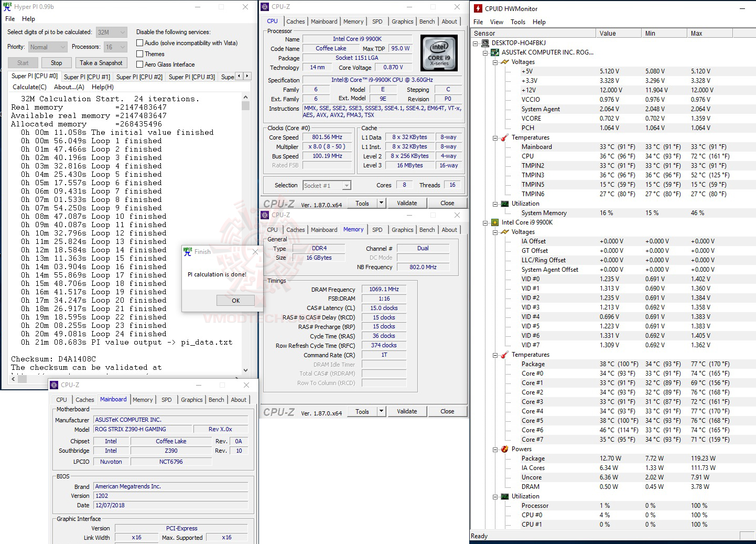The width and height of the screenshot is (756, 544).
Task: Click Close in Memory CPU-Z window
Action: click(x=447, y=411)
